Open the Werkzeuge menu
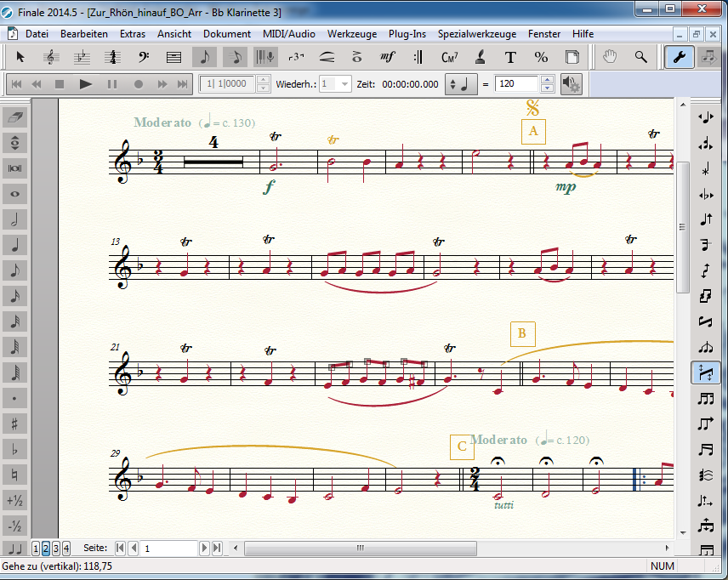728x580 pixels. (351, 34)
